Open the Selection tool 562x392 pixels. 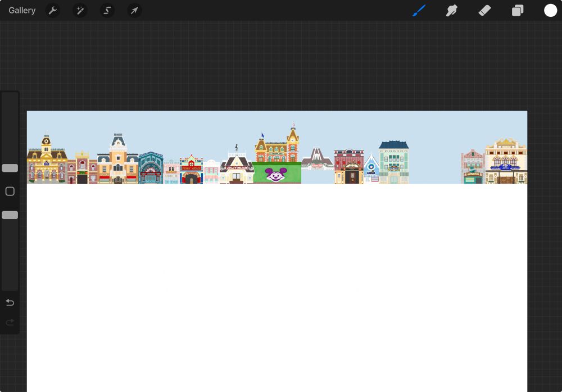[x=107, y=11]
